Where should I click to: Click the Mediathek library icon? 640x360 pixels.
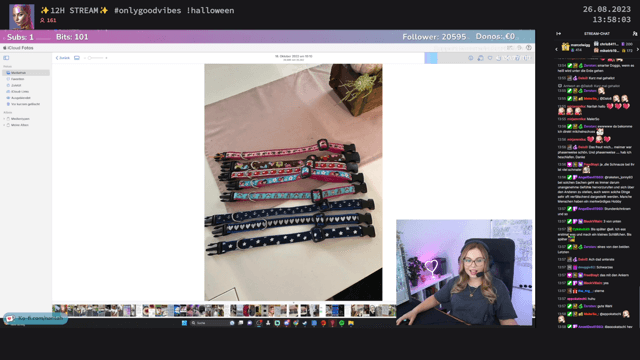coord(8,73)
